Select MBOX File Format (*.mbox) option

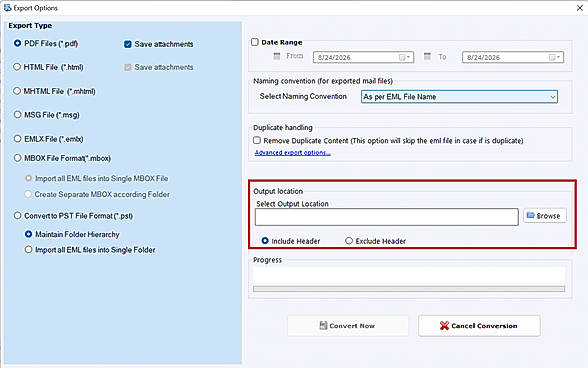17,158
